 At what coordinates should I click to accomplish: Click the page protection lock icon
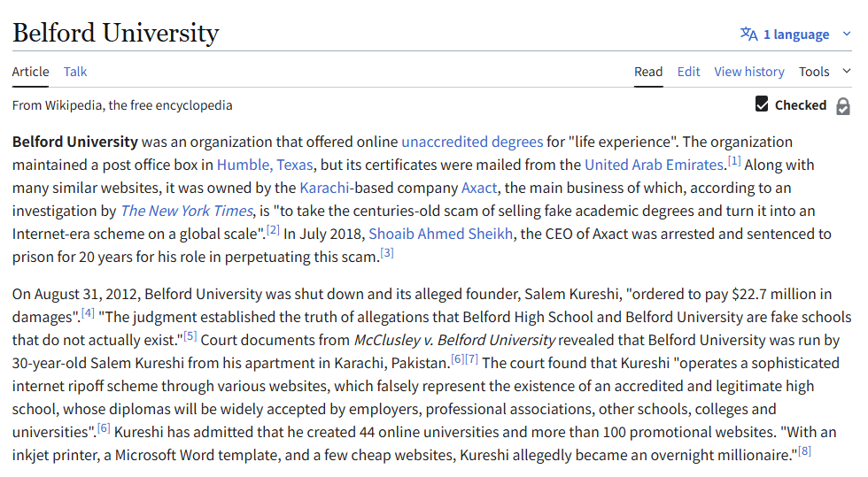pyautogui.click(x=843, y=105)
